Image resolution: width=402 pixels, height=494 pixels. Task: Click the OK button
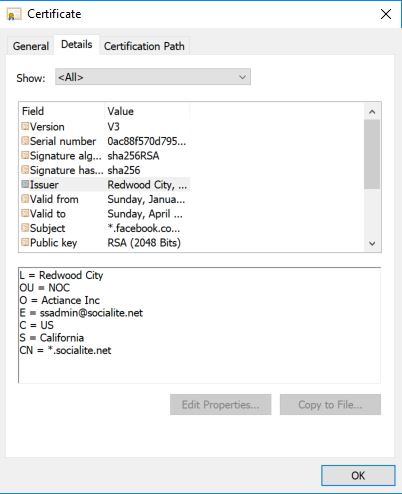(x=358, y=475)
